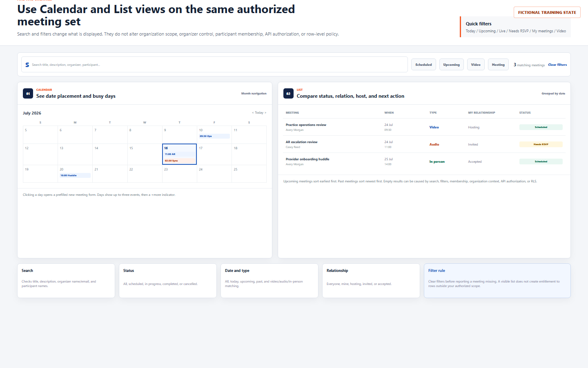The width and height of the screenshot is (588, 368).
Task: Click the Invited relationship of AR escalation review
Action: pyautogui.click(x=473, y=144)
